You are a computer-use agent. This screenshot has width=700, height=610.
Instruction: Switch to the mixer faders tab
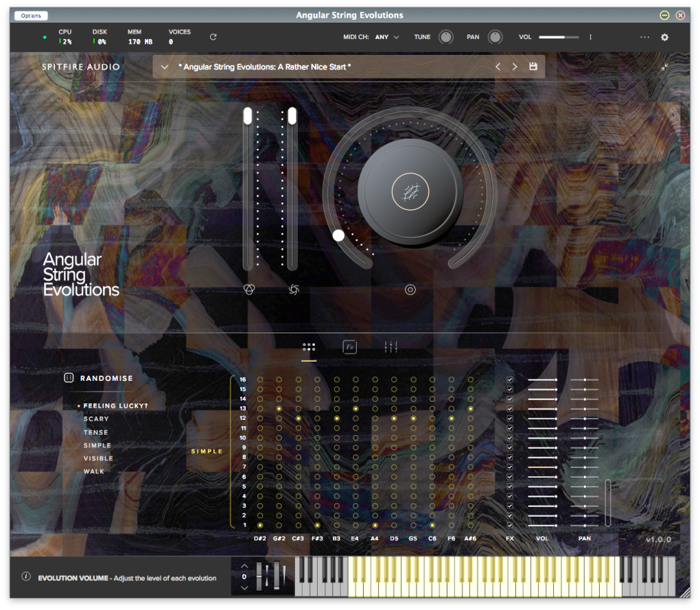coord(390,347)
